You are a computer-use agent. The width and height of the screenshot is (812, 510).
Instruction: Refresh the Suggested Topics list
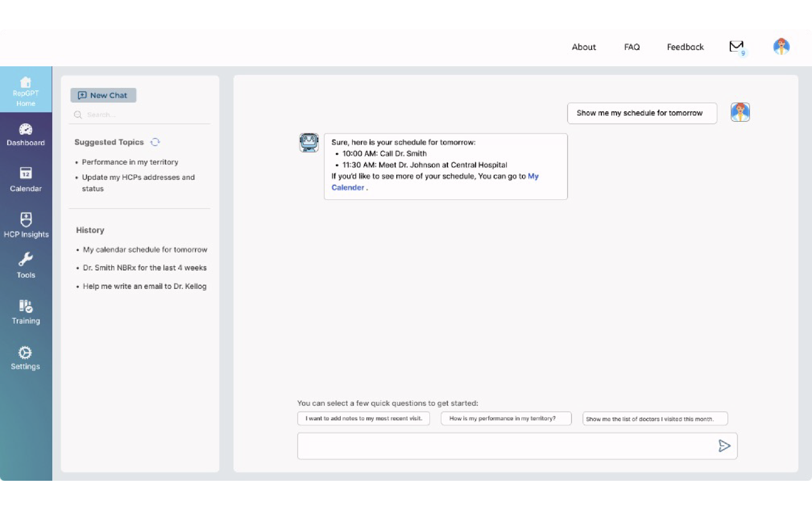coord(155,142)
